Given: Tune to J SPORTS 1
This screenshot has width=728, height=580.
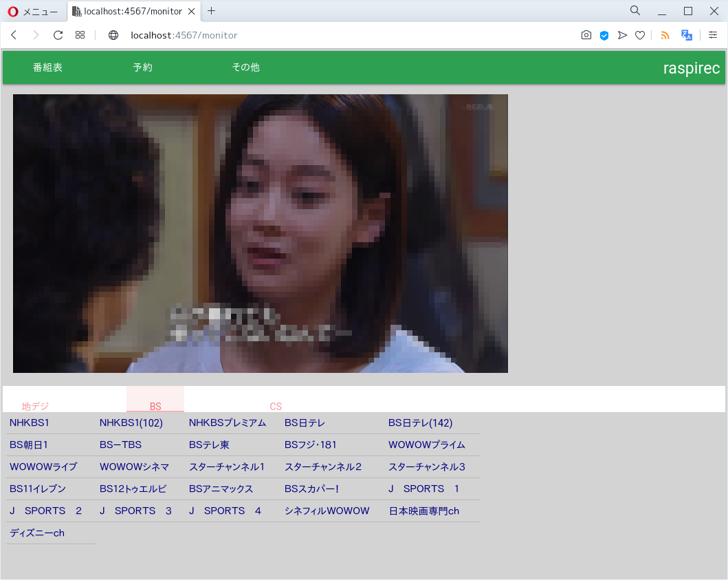Looking at the screenshot, I should coord(423,489).
